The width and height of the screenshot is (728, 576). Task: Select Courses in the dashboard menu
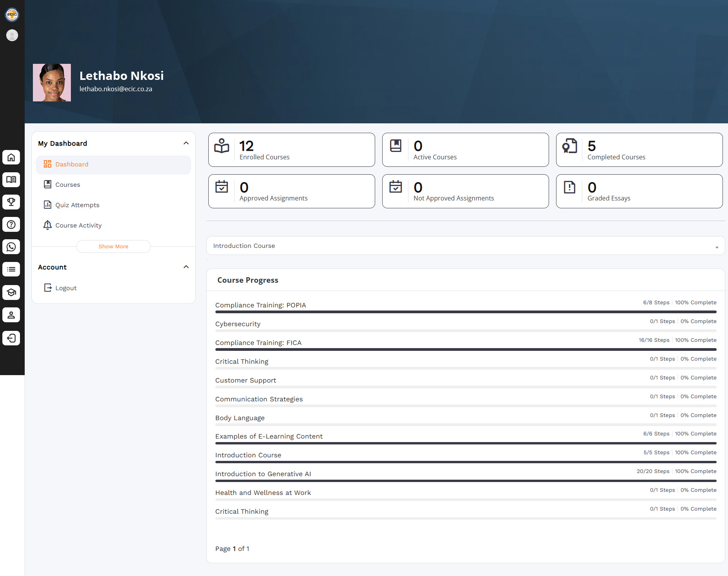click(68, 185)
